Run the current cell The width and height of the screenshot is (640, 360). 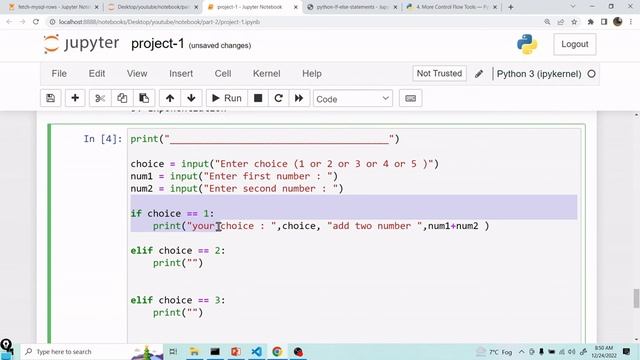click(227, 98)
